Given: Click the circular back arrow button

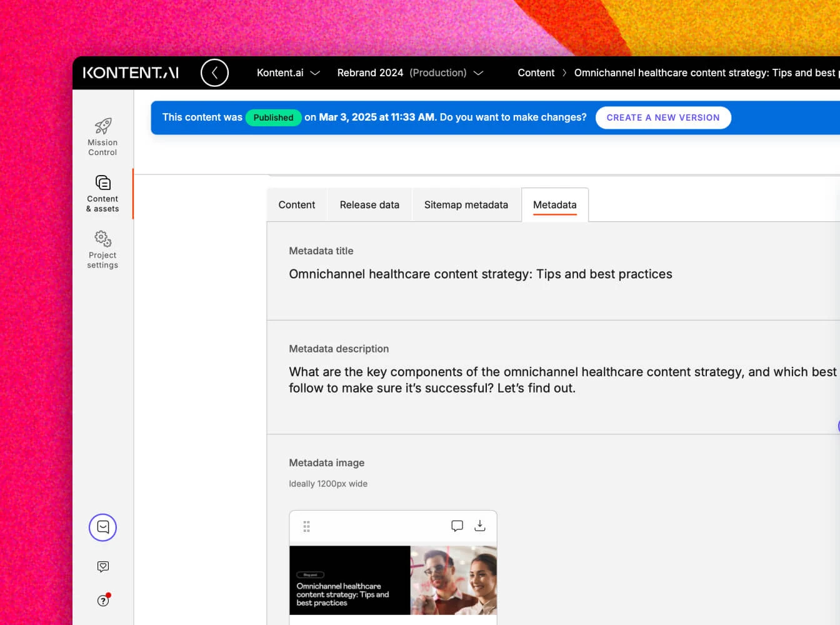Looking at the screenshot, I should (x=214, y=72).
